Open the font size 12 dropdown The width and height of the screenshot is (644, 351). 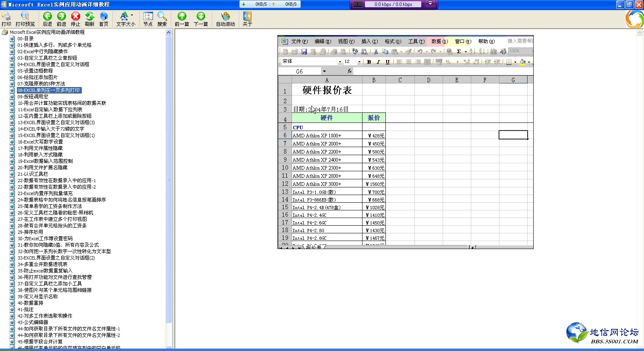pos(359,62)
